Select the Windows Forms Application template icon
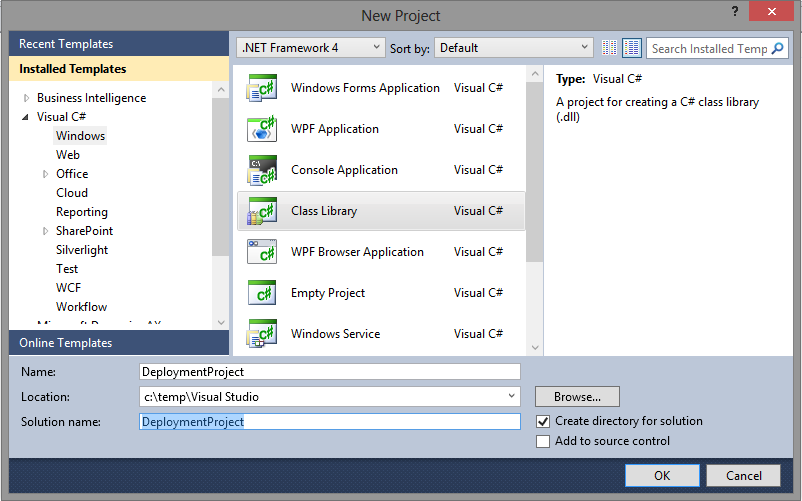 point(262,88)
